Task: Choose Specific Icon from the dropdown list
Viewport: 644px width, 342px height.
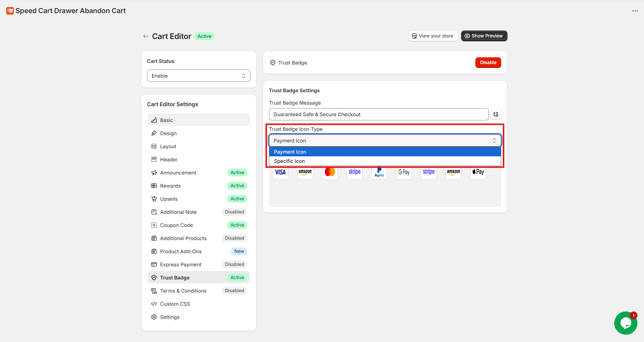Action: (x=385, y=161)
